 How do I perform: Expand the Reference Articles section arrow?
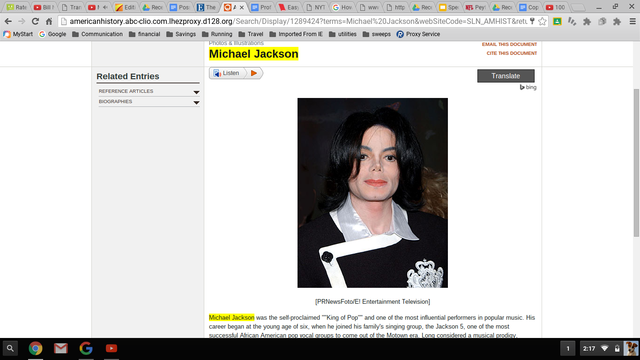196,92
